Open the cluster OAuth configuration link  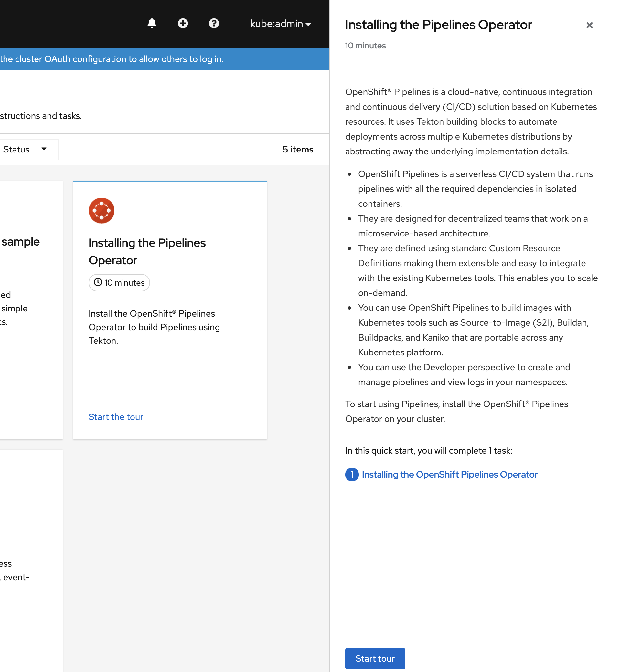[70, 59]
